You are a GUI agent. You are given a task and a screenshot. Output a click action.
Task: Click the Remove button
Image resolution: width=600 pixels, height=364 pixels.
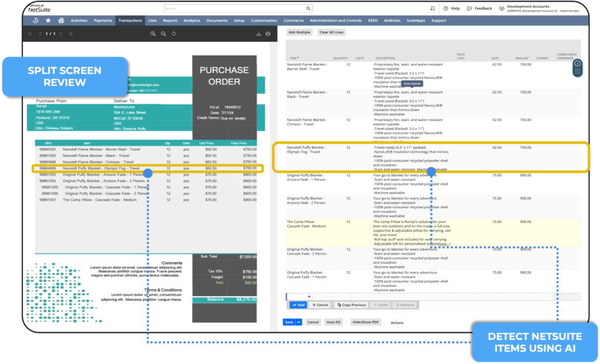[x=405, y=305]
